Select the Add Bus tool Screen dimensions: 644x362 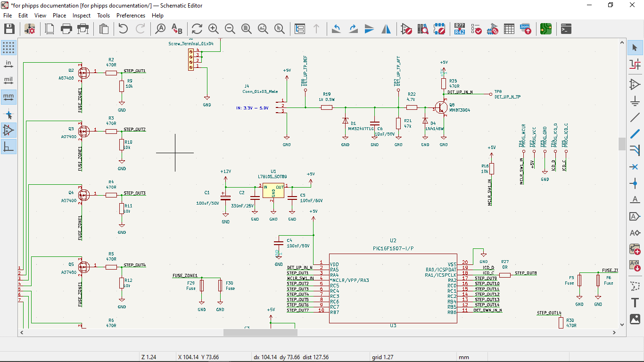click(635, 134)
